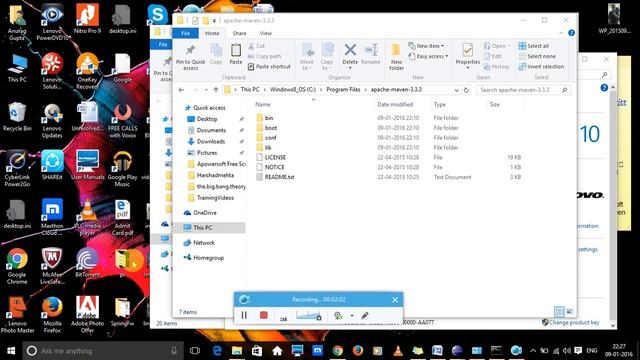Viewport: 640px width, 360px height.
Task: Open VLC media player desktop shortcut
Action: tap(87, 217)
